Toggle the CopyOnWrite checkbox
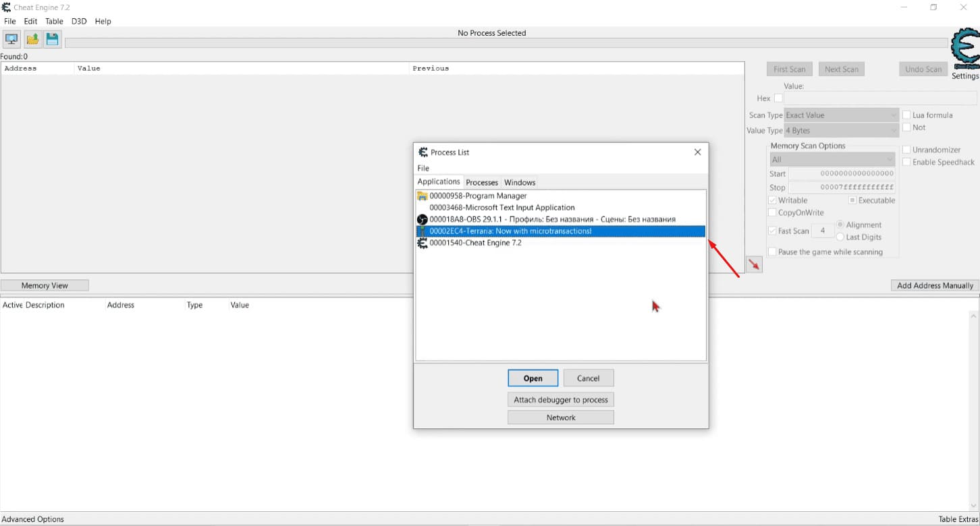Viewport: 980px width, 526px height. [x=772, y=212]
